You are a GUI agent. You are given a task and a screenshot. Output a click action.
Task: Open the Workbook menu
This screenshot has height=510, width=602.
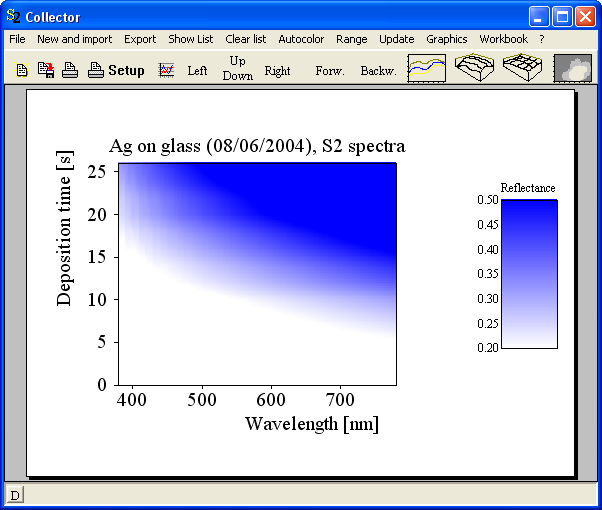coord(503,39)
